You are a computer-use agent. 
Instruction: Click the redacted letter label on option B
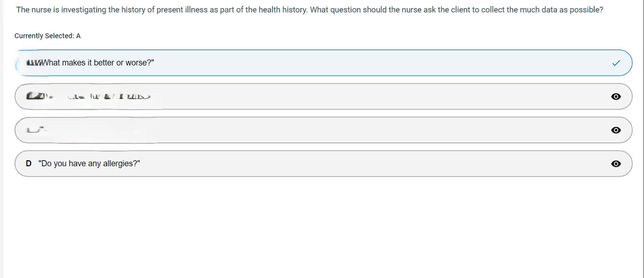coord(35,95)
